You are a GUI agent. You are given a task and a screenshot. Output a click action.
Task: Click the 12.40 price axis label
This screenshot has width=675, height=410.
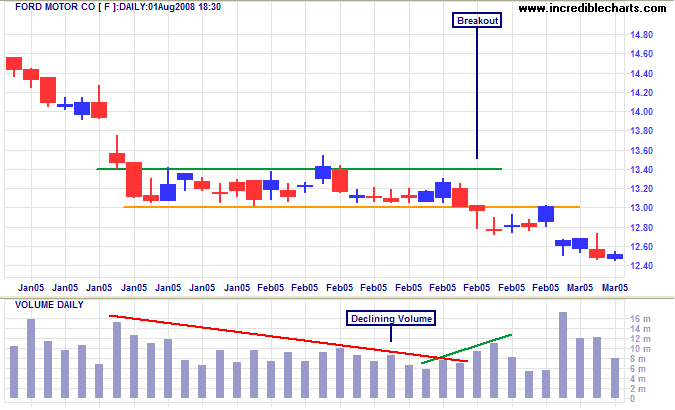coord(641,265)
